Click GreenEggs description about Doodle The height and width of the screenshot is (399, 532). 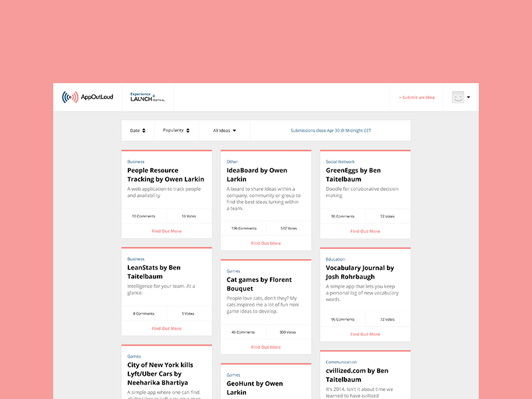click(362, 192)
